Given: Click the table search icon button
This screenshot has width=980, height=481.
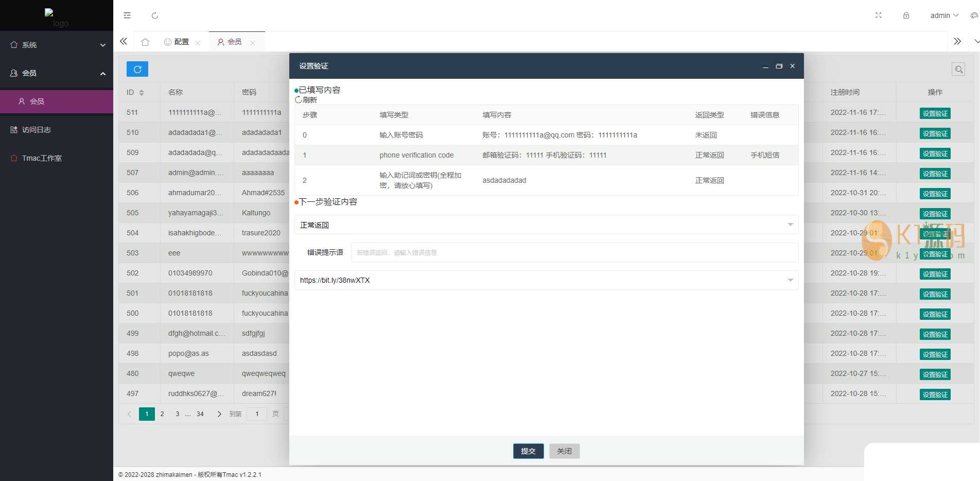Looking at the screenshot, I should coord(958,69).
